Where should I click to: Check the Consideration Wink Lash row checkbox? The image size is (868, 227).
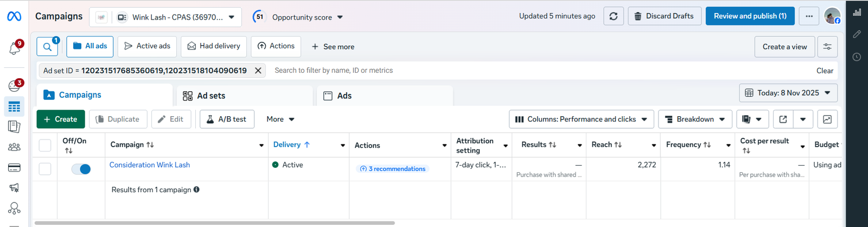(x=45, y=169)
